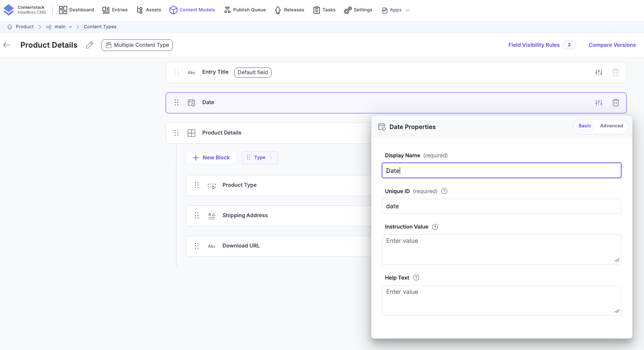The image size is (644, 350).
Task: Add a New Block to Product Details
Action: click(x=211, y=158)
